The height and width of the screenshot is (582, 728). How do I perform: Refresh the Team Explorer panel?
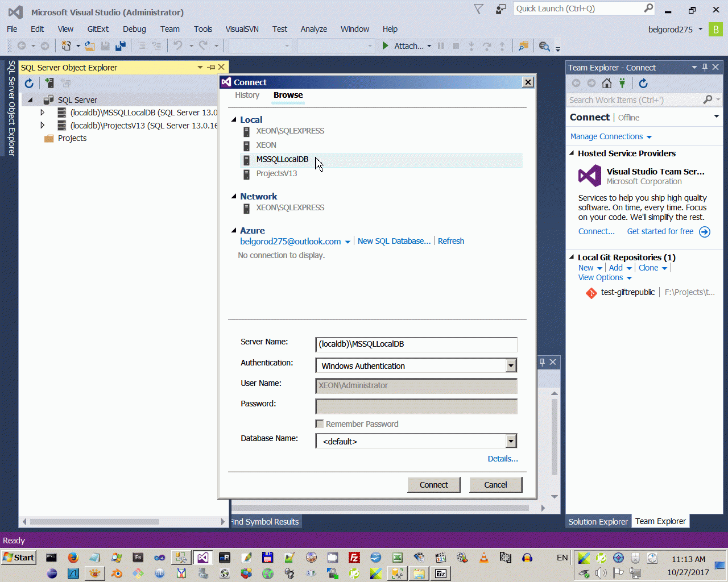643,84
